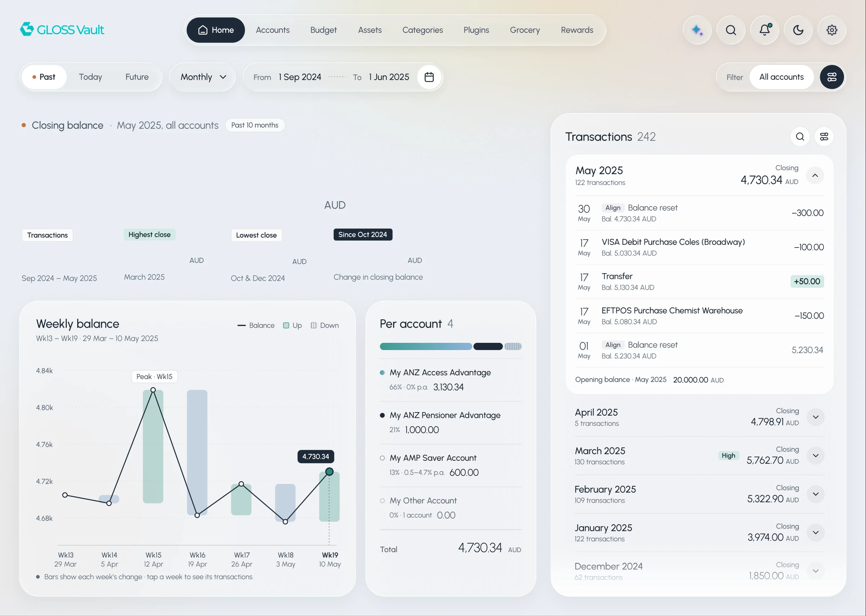This screenshot has width=866, height=616.
Task: Open the Rewards tab
Action: pos(577,30)
